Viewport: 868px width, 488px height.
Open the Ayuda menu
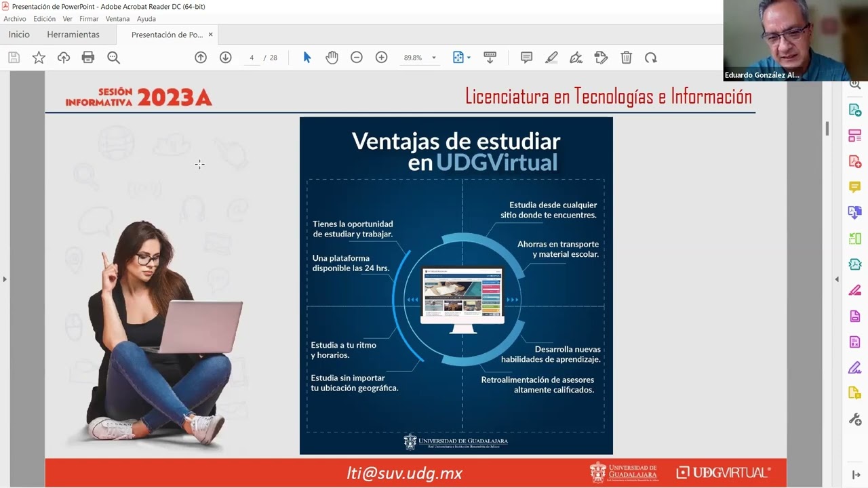tap(146, 19)
